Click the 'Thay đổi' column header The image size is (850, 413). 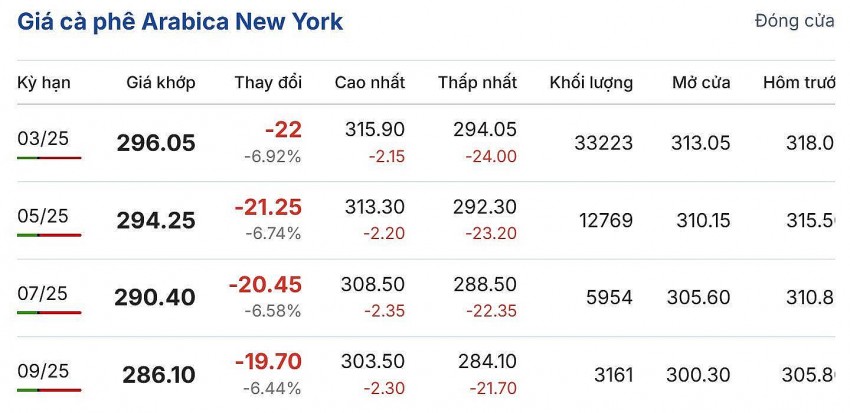(x=268, y=83)
